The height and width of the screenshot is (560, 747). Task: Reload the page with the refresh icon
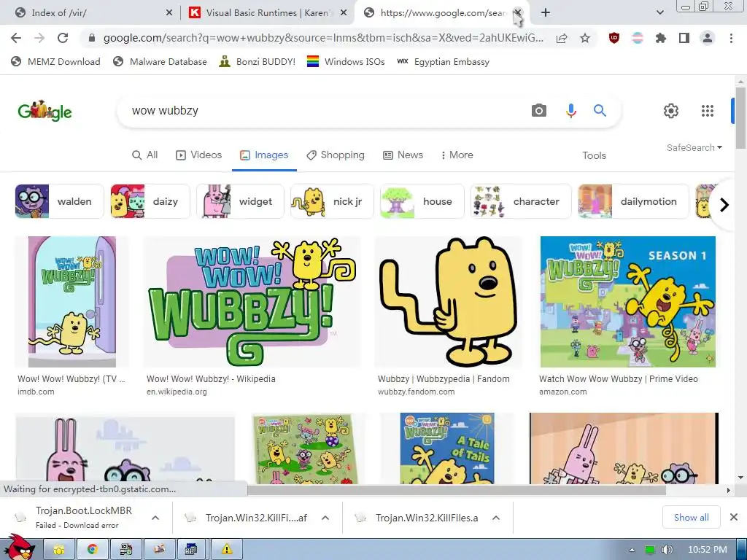(63, 38)
